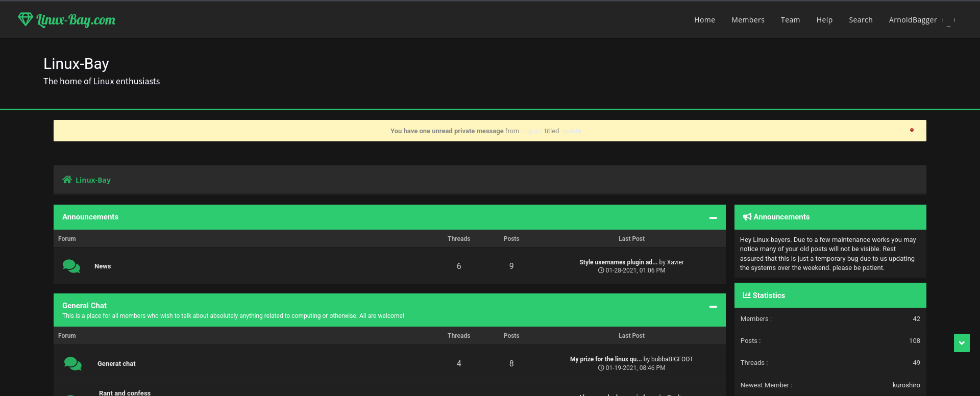The height and width of the screenshot is (396, 980).
Task: Open the "Style usernames plugin ad..." last post
Action: point(618,262)
